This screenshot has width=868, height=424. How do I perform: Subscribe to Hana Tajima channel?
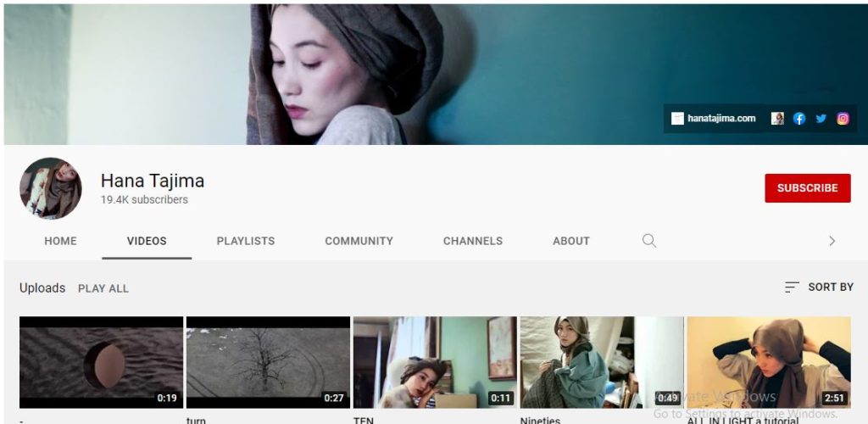[808, 188]
